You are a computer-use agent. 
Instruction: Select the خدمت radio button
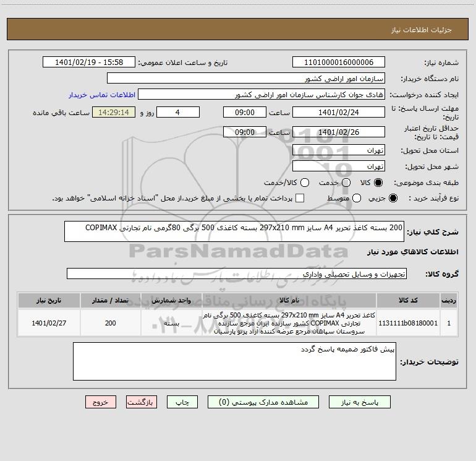tap(346, 183)
